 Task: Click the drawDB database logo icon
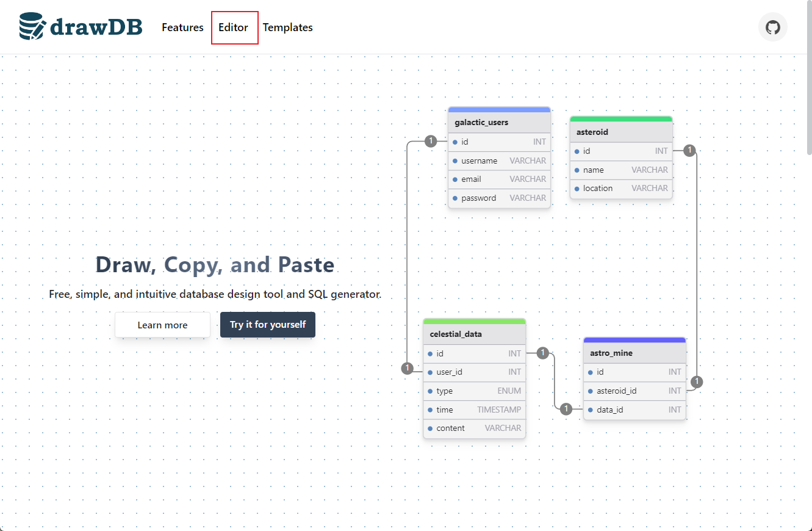[32, 27]
